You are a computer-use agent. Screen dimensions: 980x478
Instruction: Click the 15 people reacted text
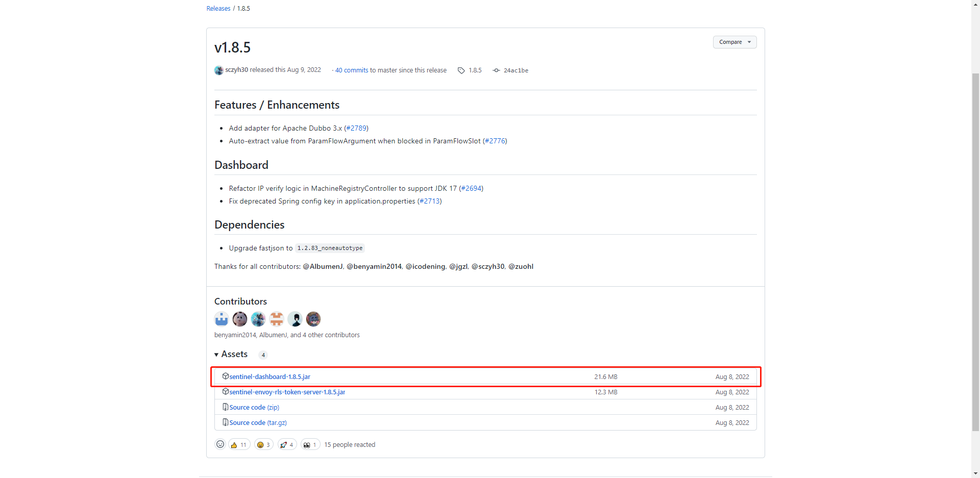coord(350,445)
